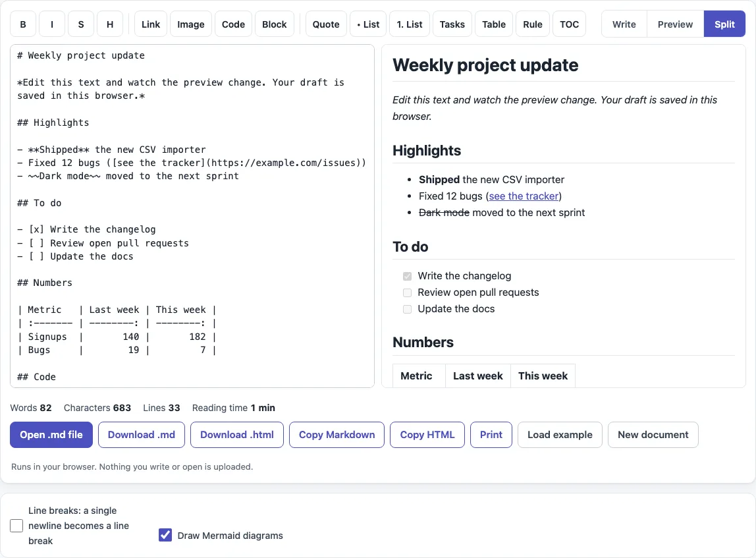756x558 pixels.
Task: Click the Words 82 counter
Action: click(31, 408)
